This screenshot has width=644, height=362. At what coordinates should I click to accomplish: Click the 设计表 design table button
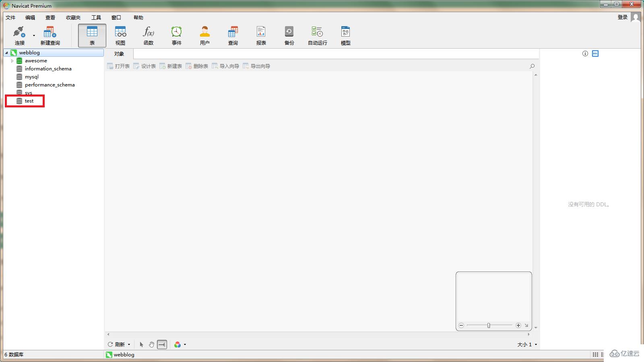(144, 66)
